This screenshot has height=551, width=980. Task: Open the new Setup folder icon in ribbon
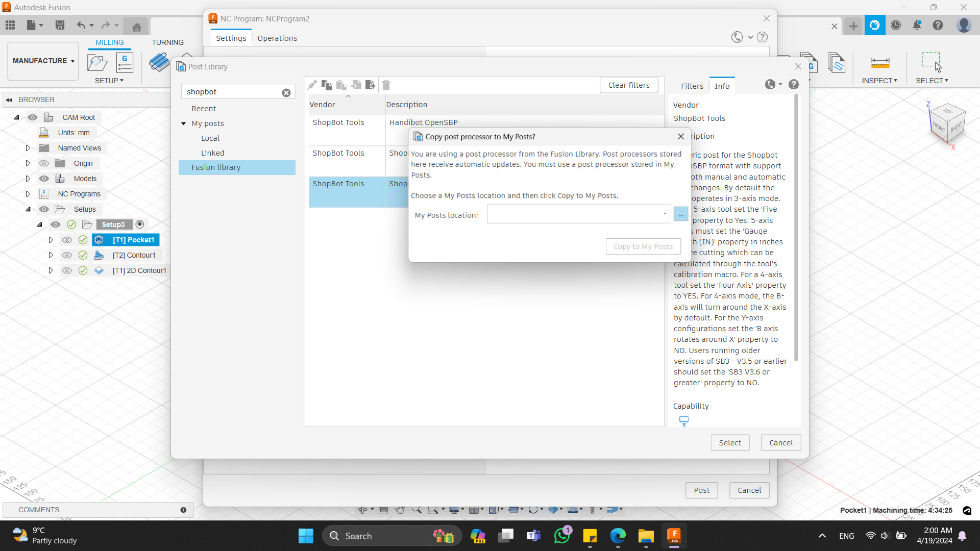[97, 63]
